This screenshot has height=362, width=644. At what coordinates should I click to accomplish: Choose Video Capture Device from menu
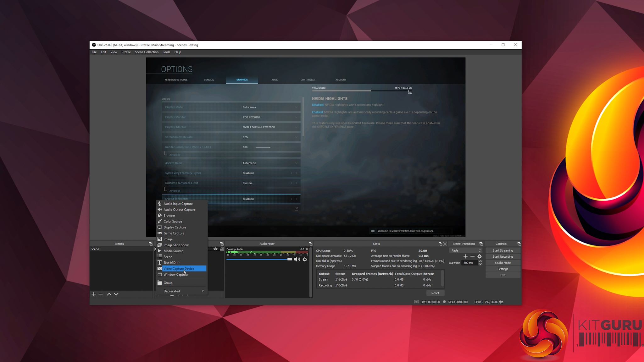(179, 269)
